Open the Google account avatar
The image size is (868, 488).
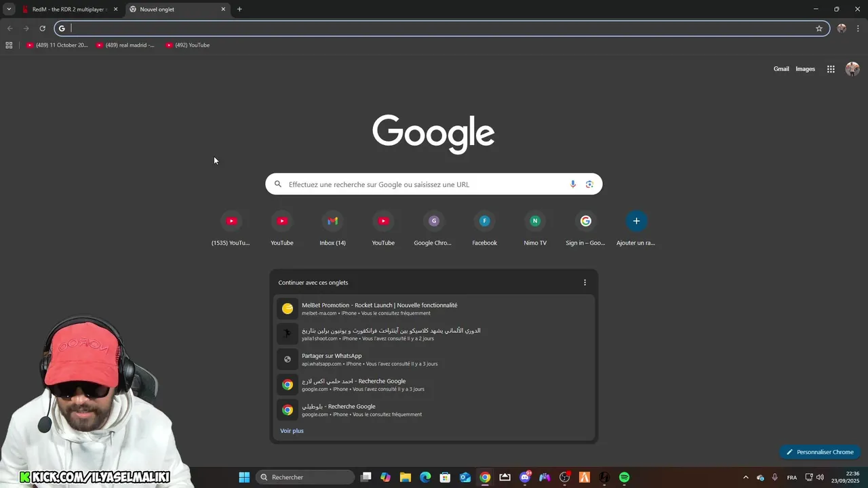[852, 69]
